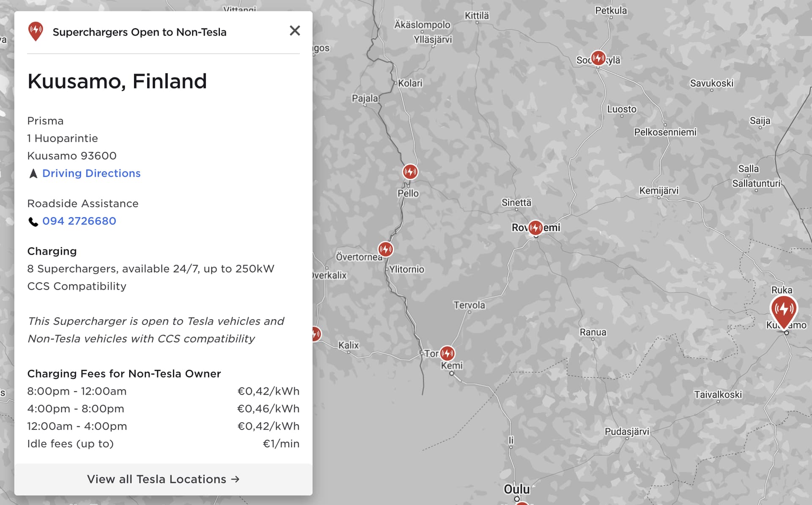Click the Kolari label on map
This screenshot has height=505, width=812.
(x=410, y=83)
